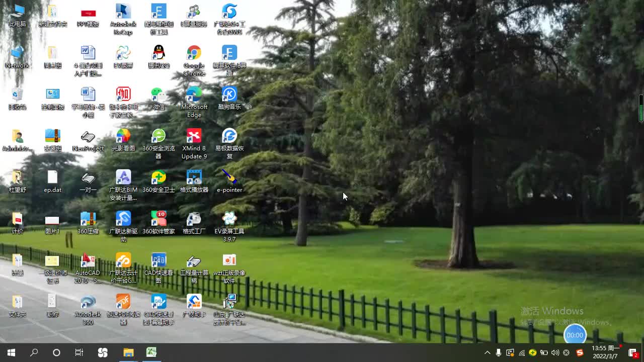Open 光影看图 image viewer shortcut

[123, 140]
